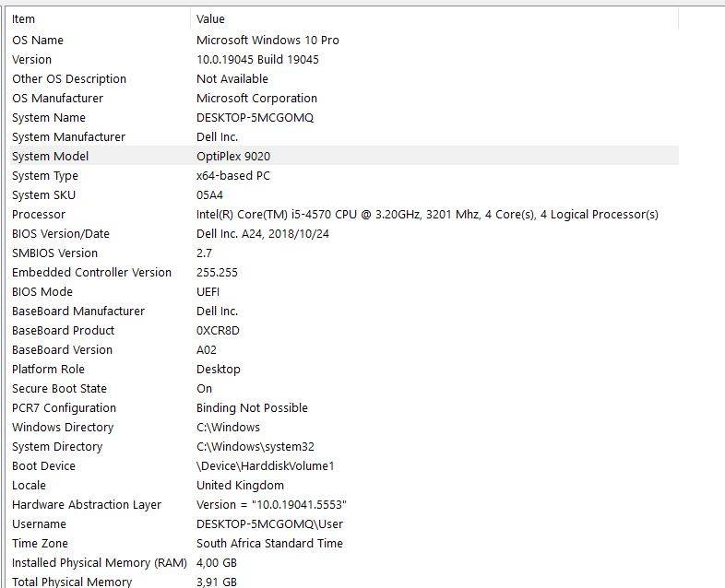Image resolution: width=725 pixels, height=588 pixels.
Task: Highlight the SMBIOS Version row
Action: tap(54, 253)
